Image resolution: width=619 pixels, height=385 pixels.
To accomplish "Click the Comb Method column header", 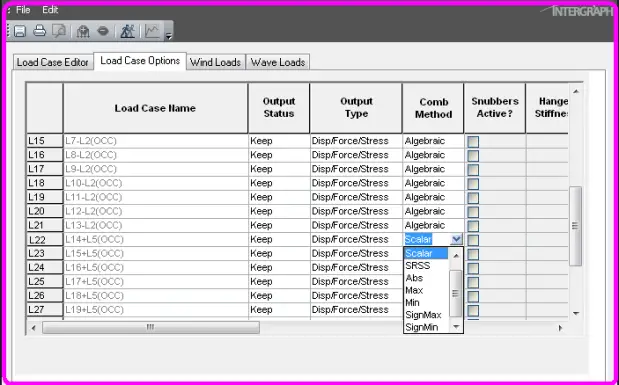I will pos(433,108).
